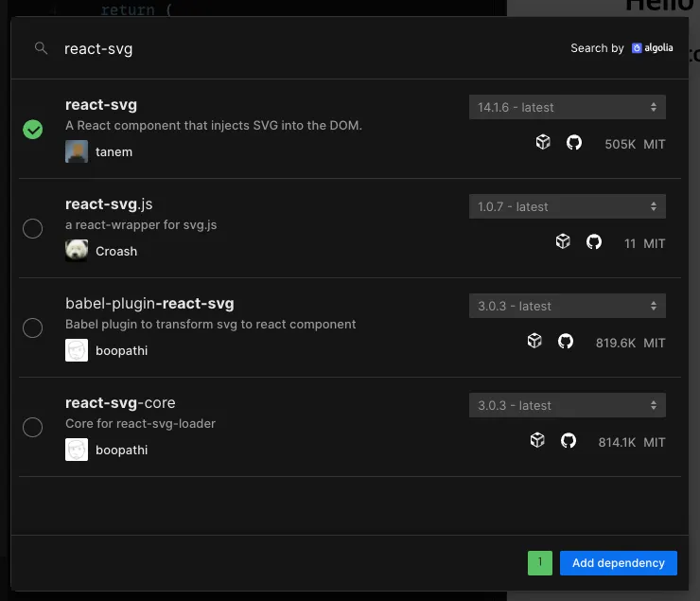
Task: Open babel-plugin-react-svg 3.0.3 version dropdown
Action: (567, 306)
